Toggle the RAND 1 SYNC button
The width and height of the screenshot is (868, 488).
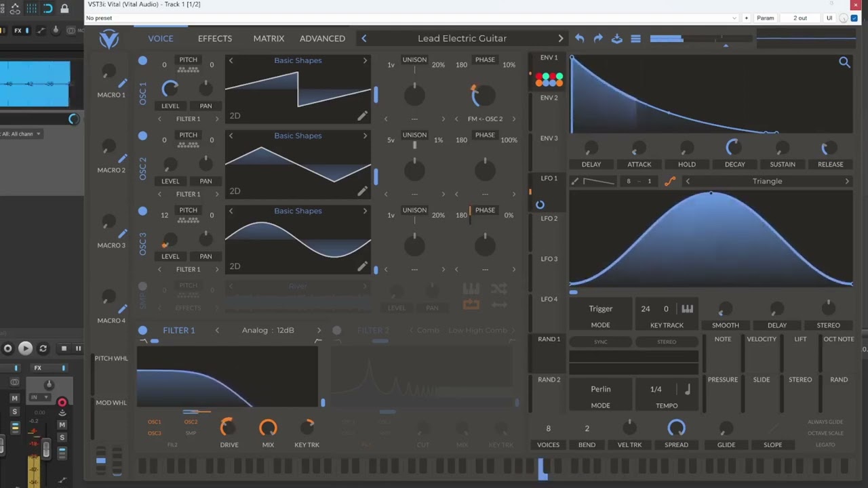(601, 342)
